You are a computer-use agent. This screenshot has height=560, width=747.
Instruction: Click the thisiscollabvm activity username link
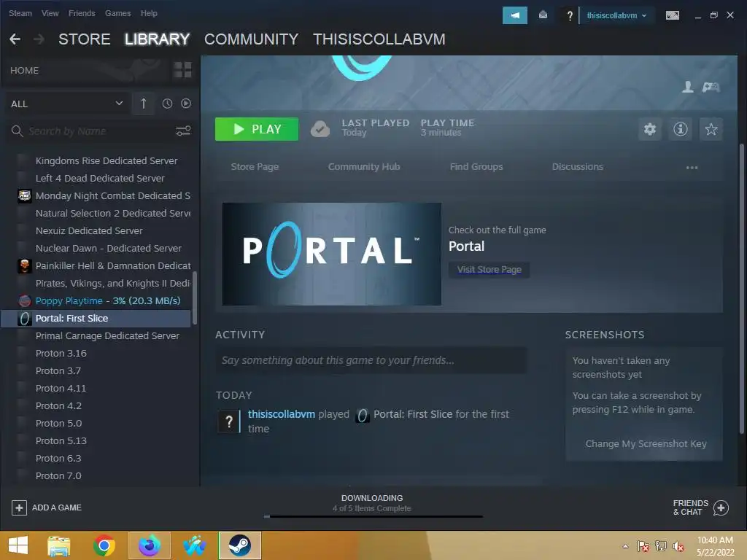pos(281,414)
